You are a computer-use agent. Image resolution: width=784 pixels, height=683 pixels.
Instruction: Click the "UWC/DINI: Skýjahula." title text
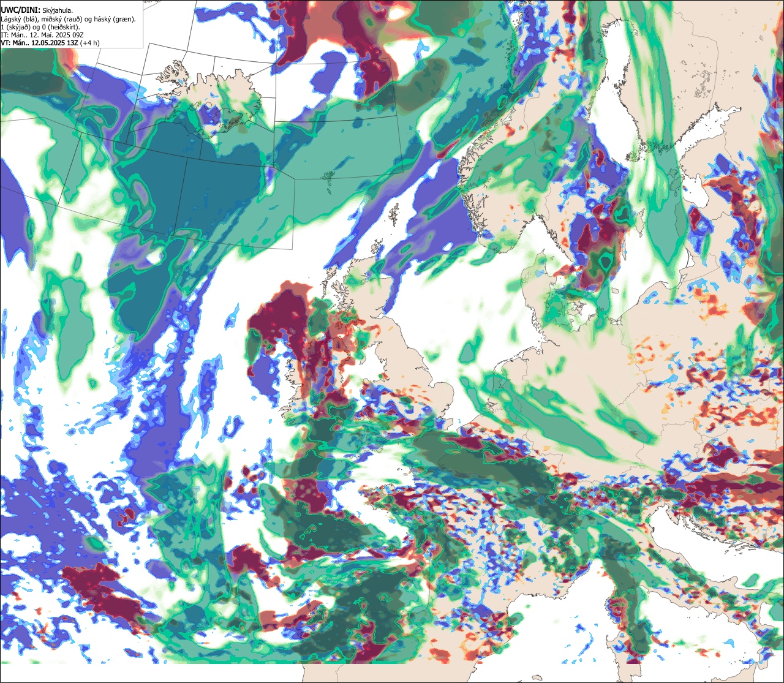tap(37, 10)
